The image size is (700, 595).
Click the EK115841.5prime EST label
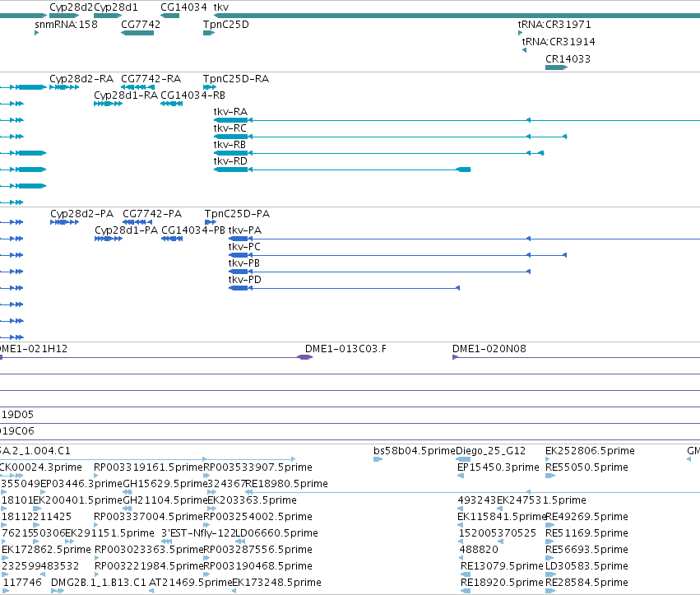(502, 517)
